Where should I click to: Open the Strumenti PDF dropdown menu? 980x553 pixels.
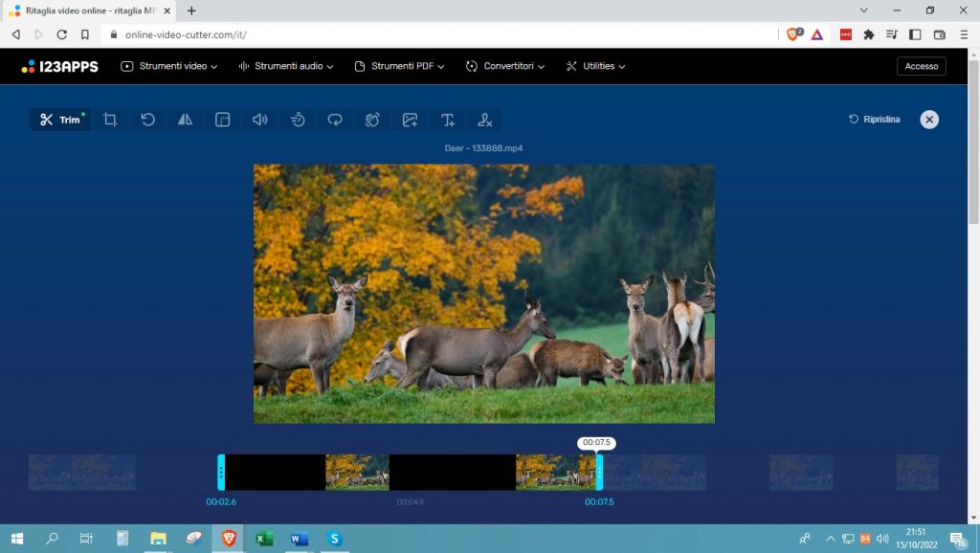401,66
